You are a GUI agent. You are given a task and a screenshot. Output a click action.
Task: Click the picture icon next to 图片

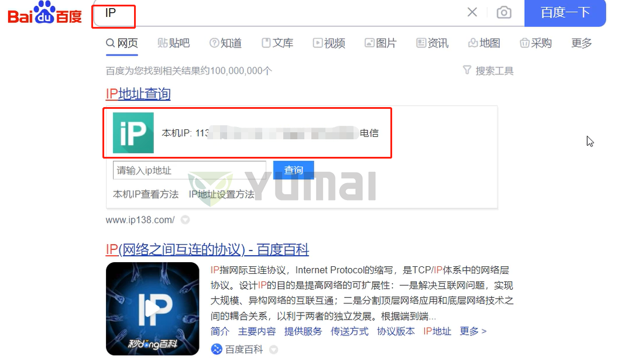point(369,42)
